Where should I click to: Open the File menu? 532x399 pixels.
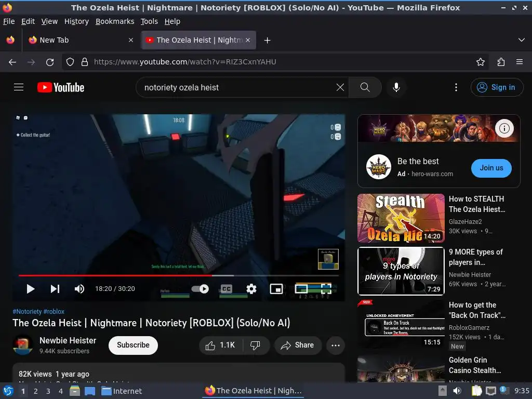point(9,21)
